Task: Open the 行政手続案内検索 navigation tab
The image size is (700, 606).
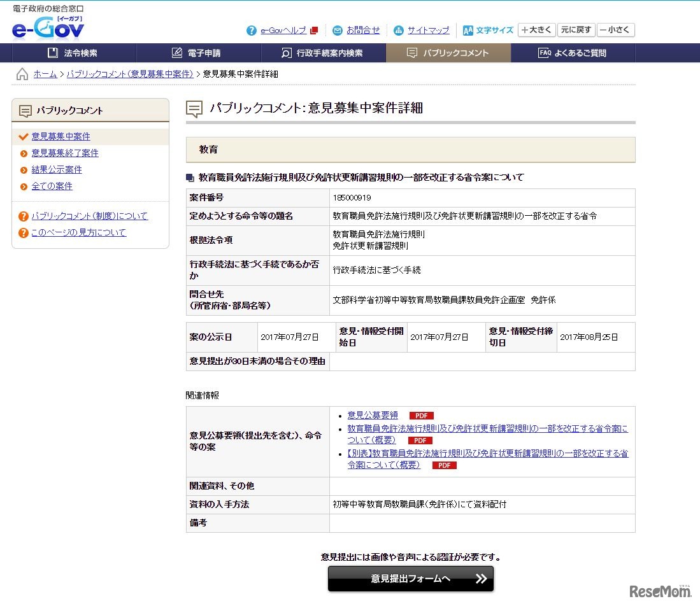Action: (324, 53)
